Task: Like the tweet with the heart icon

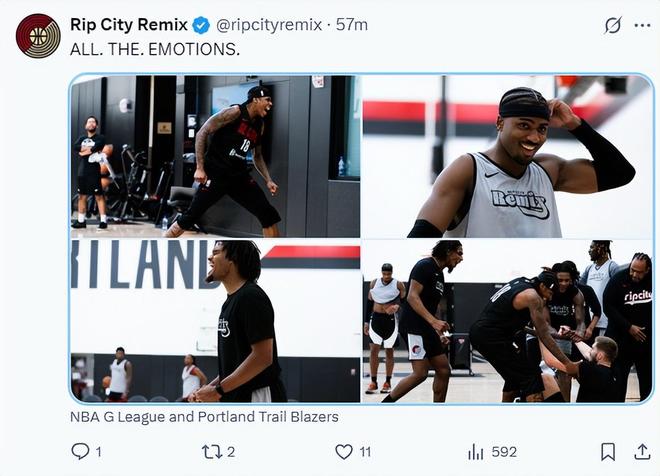Action: tap(344, 452)
